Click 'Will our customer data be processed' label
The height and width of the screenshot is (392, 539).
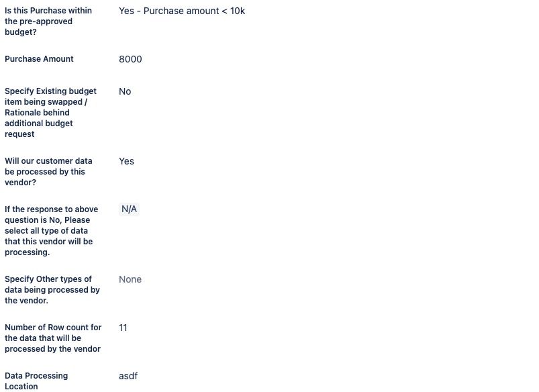point(48,172)
